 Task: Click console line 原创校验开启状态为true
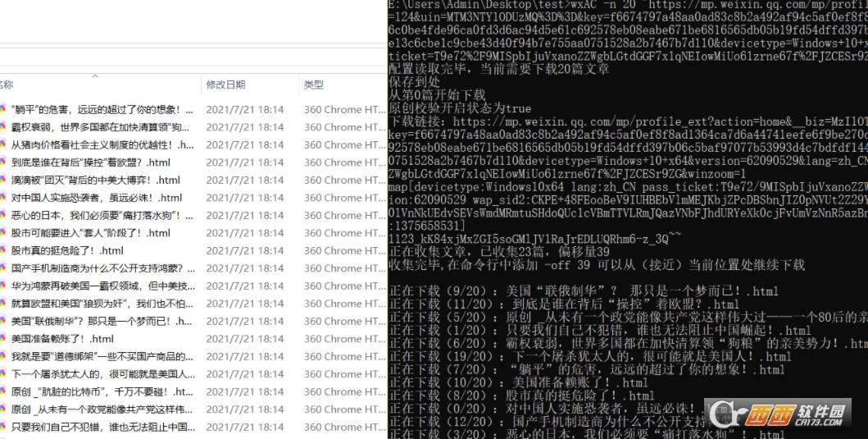pos(460,108)
